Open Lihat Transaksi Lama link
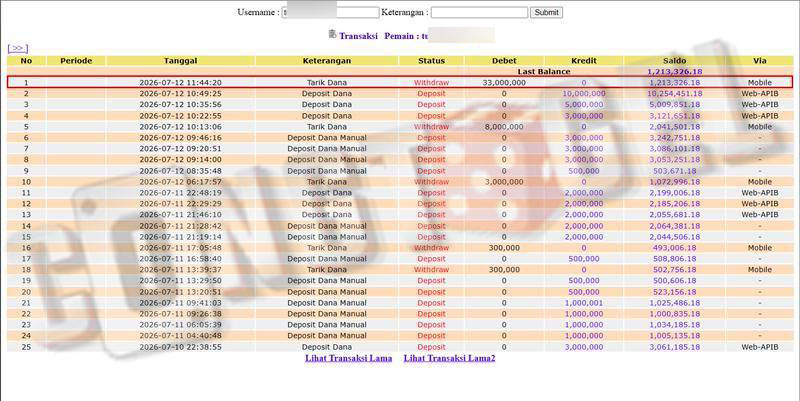The image size is (800, 401). click(x=348, y=358)
